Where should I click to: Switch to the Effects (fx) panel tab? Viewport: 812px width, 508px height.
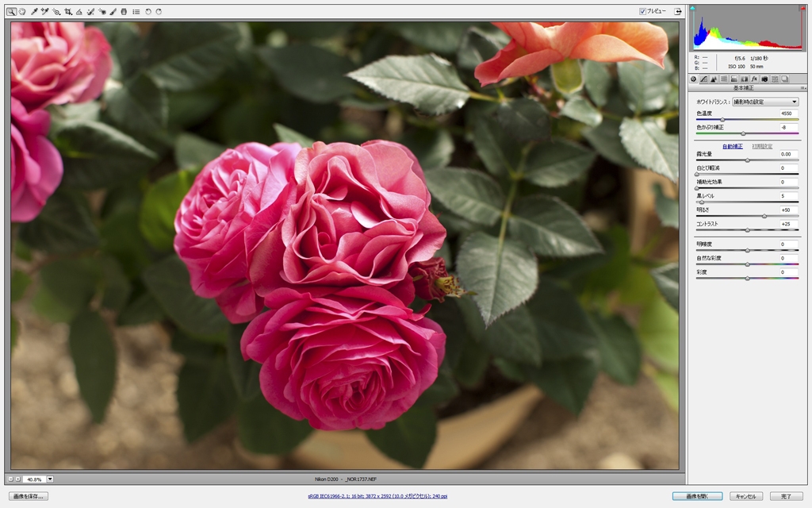click(754, 79)
